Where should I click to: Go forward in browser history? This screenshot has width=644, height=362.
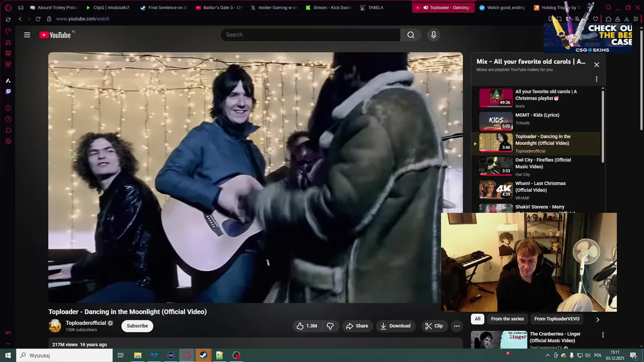click(29, 19)
